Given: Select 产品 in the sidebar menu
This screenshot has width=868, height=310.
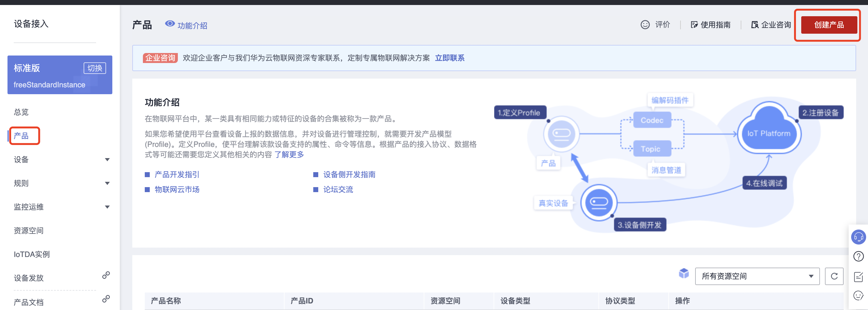Looking at the screenshot, I should point(21,135).
